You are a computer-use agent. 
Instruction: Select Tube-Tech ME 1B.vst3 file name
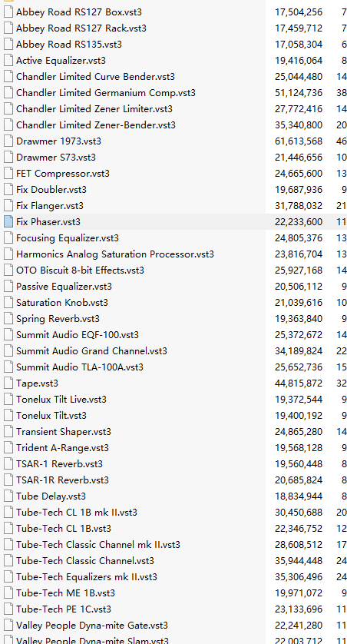[x=65, y=593]
